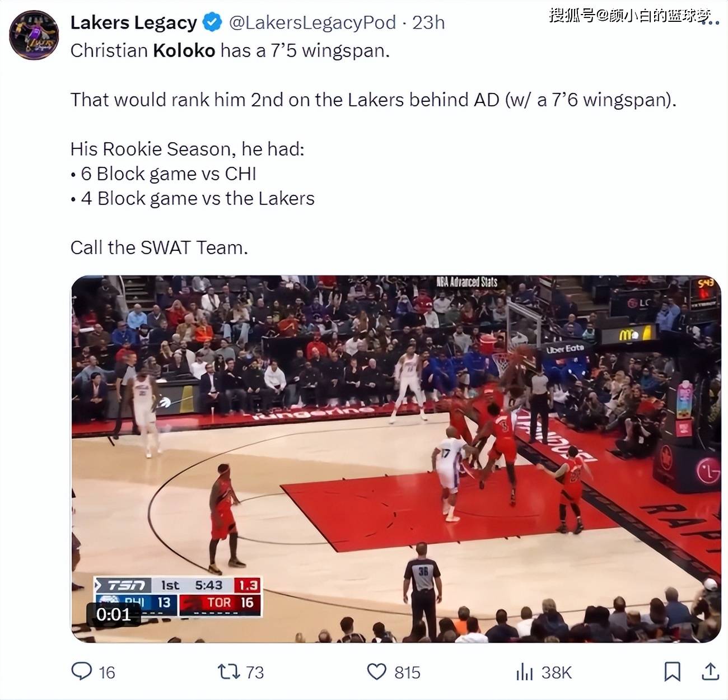Image resolution: width=728 pixels, height=700 pixels.
Task: Click the blue verified badge
Action: point(212,22)
